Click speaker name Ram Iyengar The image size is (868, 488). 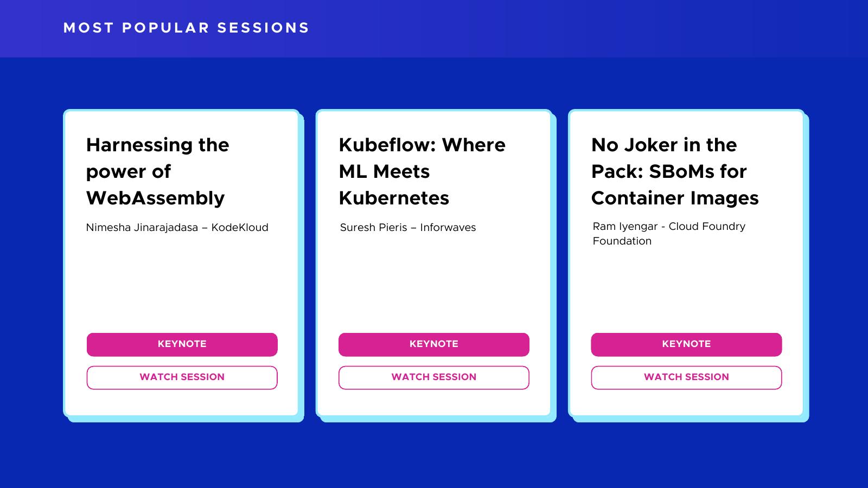pyautogui.click(x=625, y=227)
